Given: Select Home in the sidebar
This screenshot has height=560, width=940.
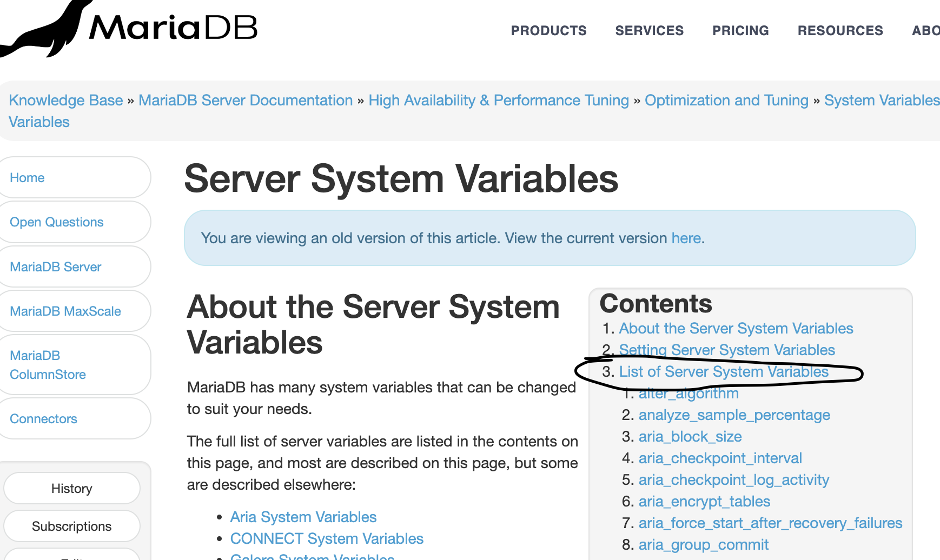Looking at the screenshot, I should [x=27, y=178].
